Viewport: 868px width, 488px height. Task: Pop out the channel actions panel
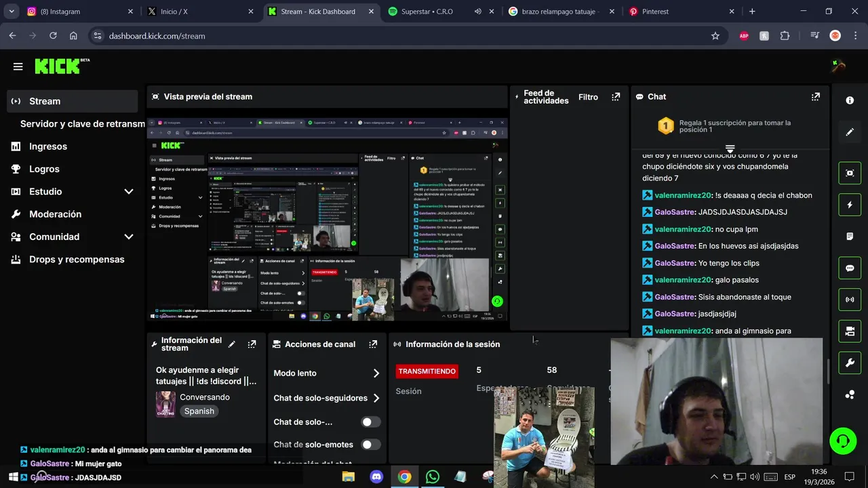tap(373, 344)
